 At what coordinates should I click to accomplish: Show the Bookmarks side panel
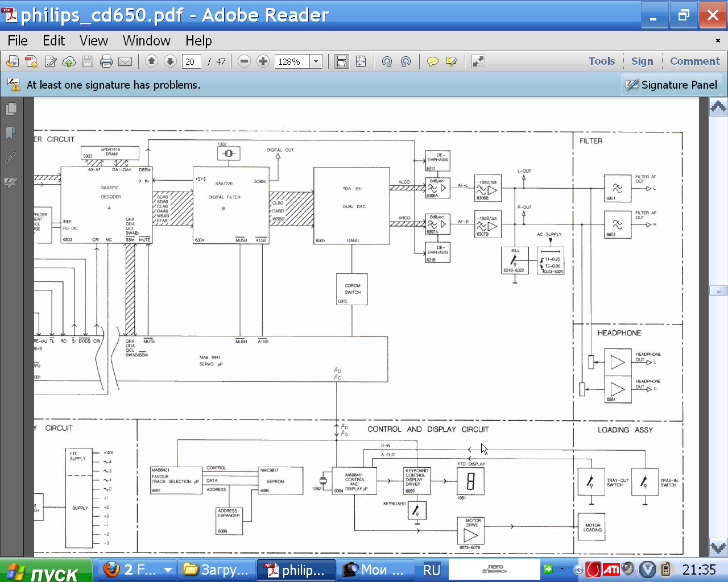pyautogui.click(x=11, y=133)
